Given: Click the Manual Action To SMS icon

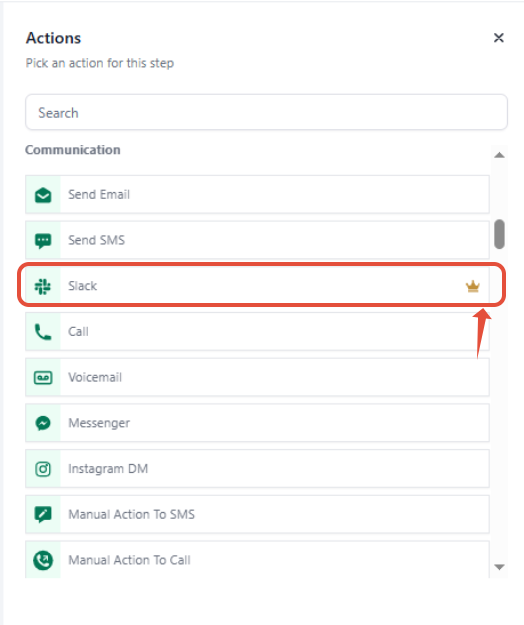Looking at the screenshot, I should click(43, 515).
